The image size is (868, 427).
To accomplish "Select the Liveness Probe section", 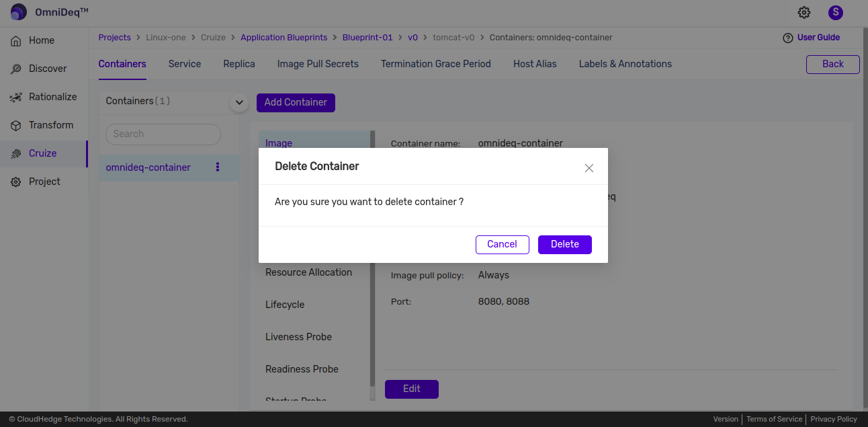I will pos(298,337).
